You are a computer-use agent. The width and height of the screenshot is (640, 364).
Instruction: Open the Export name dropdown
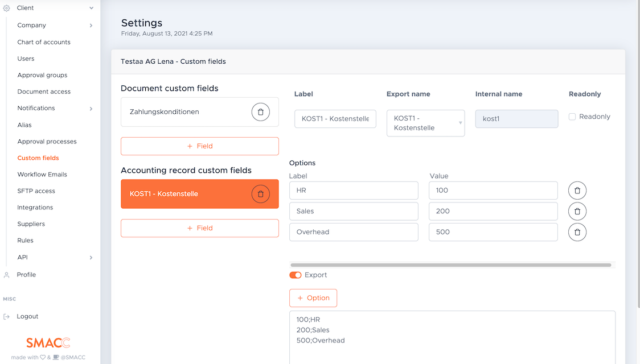[425, 123]
